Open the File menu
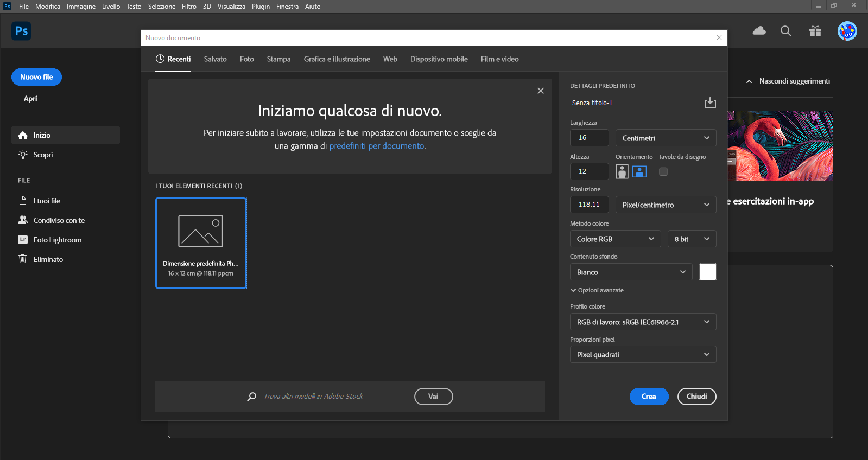 pos(24,7)
